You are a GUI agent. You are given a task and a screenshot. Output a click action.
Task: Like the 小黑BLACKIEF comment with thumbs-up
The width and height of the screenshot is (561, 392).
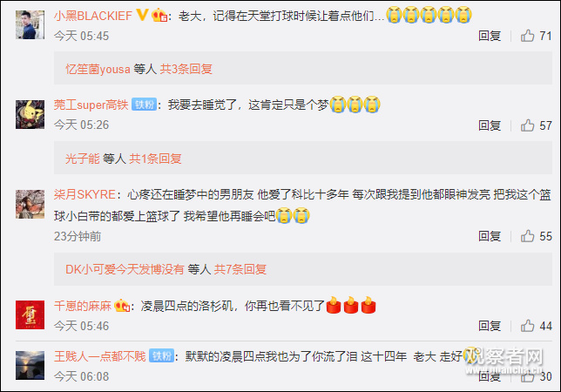(527, 36)
